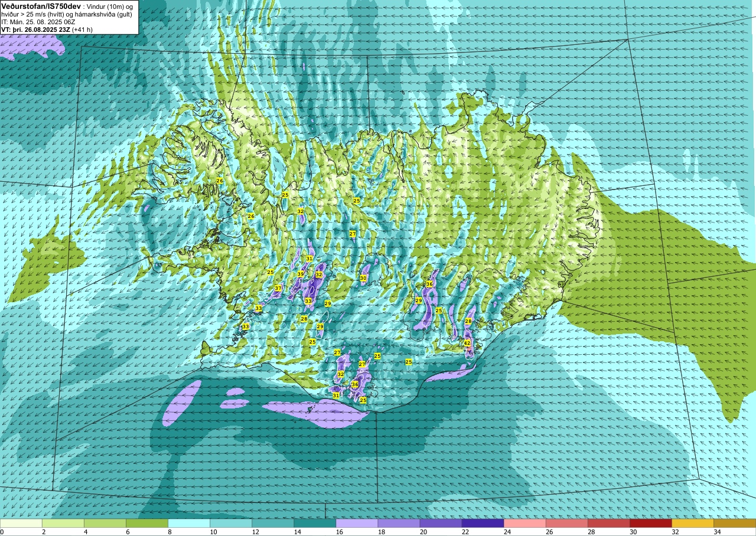Select the 14–16 m/s dark teal legend segment
The height and width of the screenshot is (536, 756).
(315, 523)
